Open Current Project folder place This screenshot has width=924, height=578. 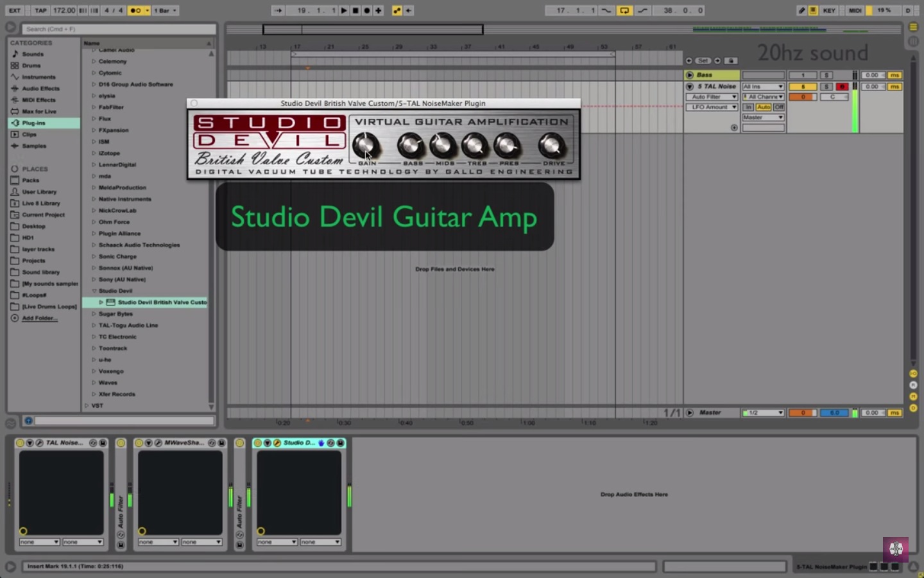pyautogui.click(x=43, y=215)
